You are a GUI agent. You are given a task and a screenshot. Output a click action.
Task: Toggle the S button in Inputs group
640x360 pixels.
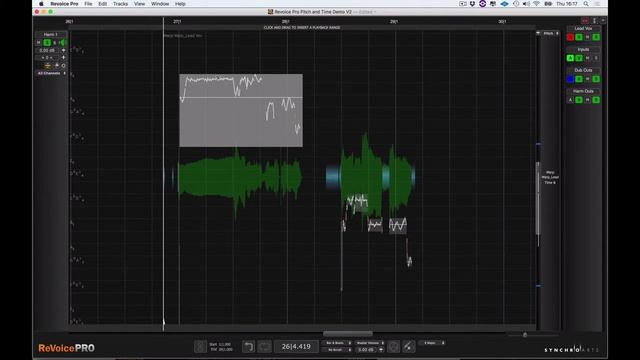point(596,58)
